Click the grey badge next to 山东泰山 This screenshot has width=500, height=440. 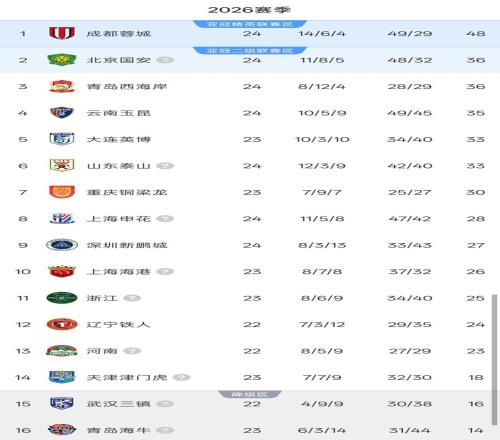[165, 166]
